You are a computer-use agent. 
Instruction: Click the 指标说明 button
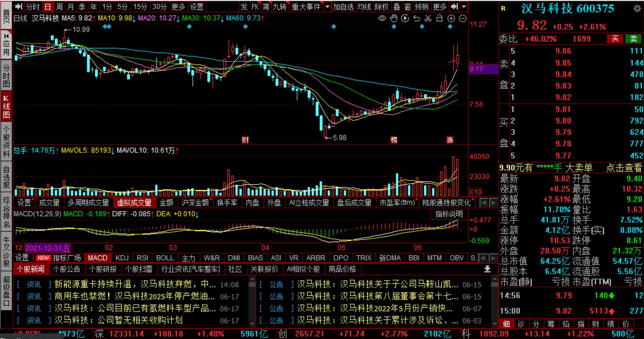pos(449,214)
